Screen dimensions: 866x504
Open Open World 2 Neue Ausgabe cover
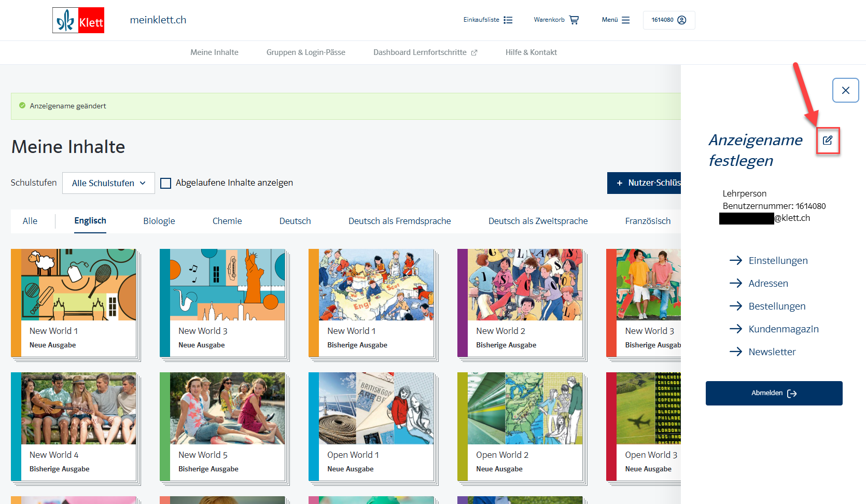point(525,409)
